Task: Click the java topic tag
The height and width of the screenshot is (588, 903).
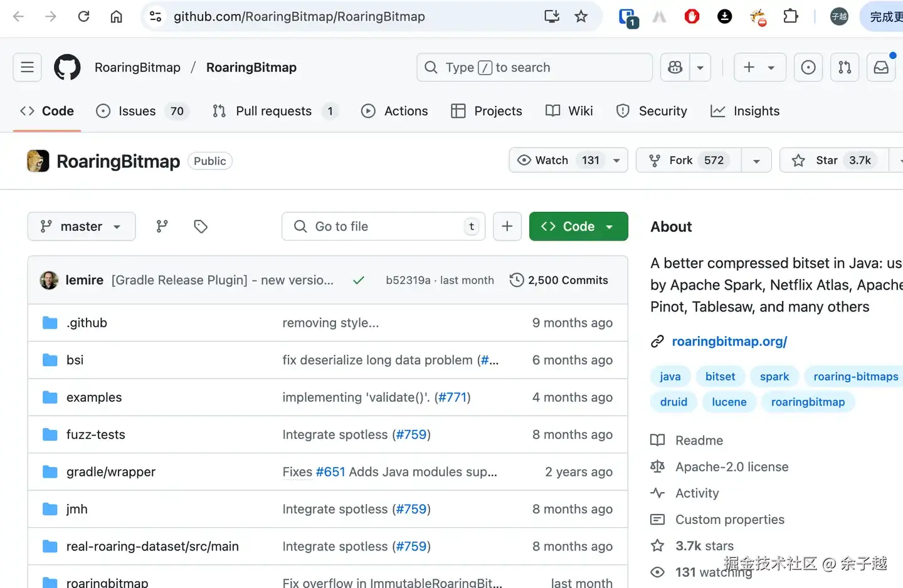Action: (670, 376)
